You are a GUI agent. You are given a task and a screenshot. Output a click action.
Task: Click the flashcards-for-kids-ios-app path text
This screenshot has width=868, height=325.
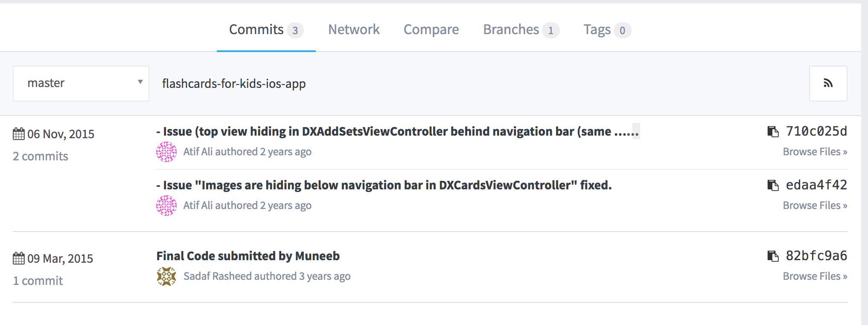pyautogui.click(x=234, y=84)
